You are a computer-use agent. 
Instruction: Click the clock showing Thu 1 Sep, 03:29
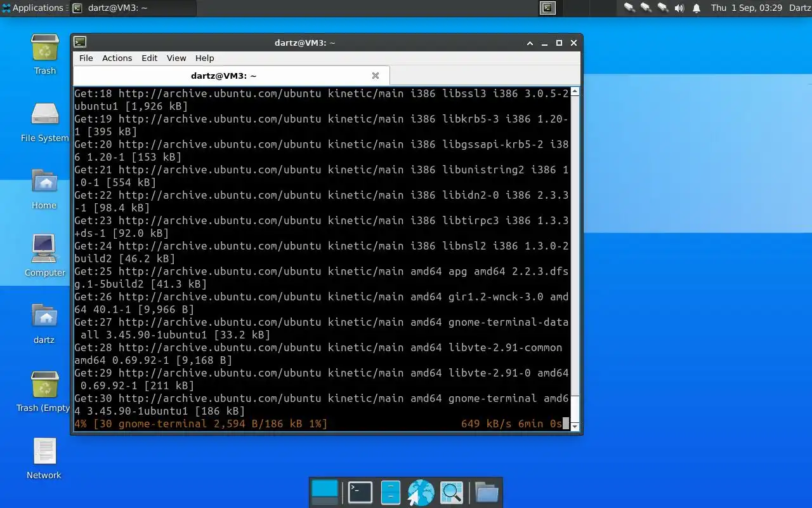(746, 8)
